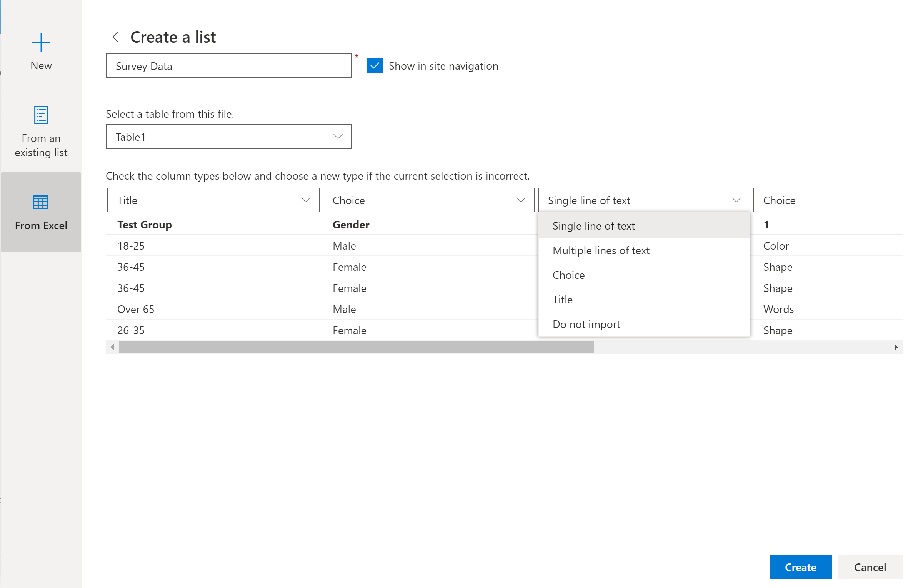Viewport: 918px width, 588px height.
Task: Click the 'Survey Data' name input field
Action: [x=228, y=65]
